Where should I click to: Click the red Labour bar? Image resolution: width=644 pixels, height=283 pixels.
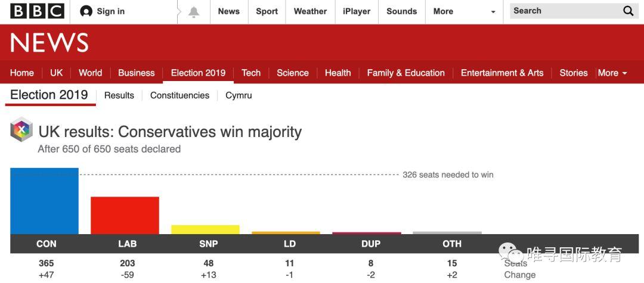[125, 215]
